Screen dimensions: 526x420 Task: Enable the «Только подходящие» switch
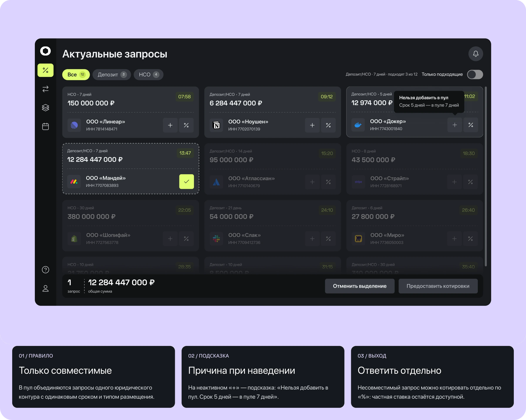475,75
